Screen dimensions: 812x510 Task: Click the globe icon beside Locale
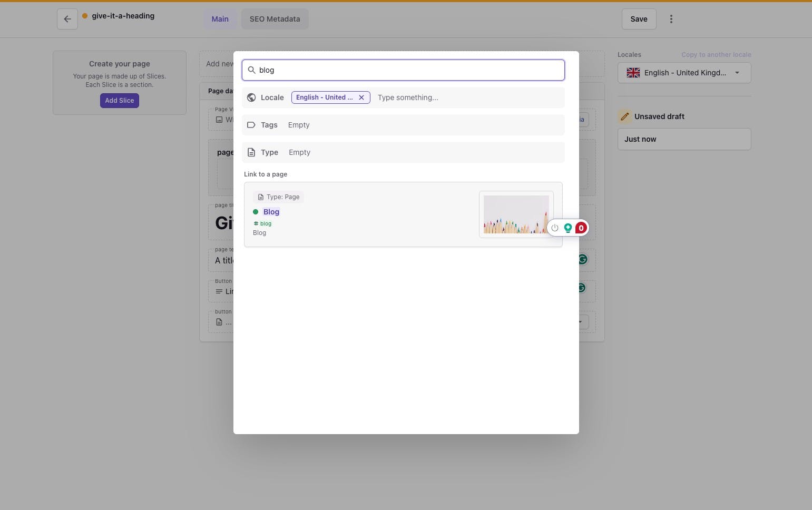[251, 97]
